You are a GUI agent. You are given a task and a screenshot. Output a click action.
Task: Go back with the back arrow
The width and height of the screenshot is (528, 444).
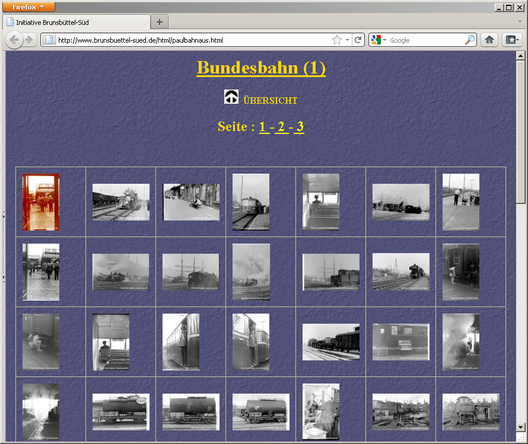tap(14, 40)
